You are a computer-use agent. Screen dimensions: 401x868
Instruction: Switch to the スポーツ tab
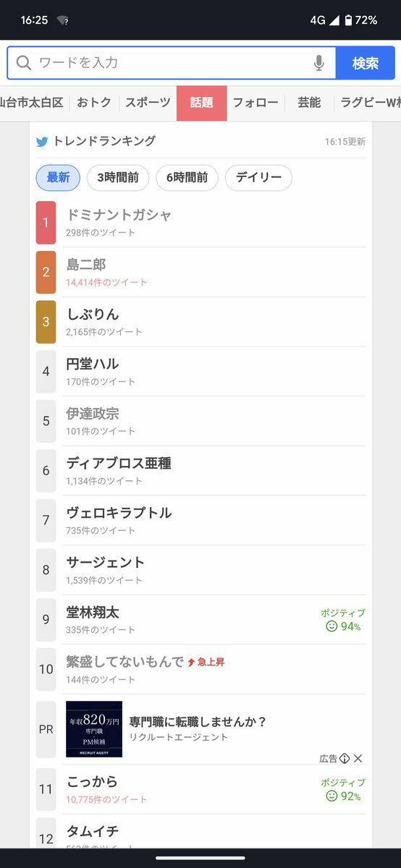click(148, 103)
